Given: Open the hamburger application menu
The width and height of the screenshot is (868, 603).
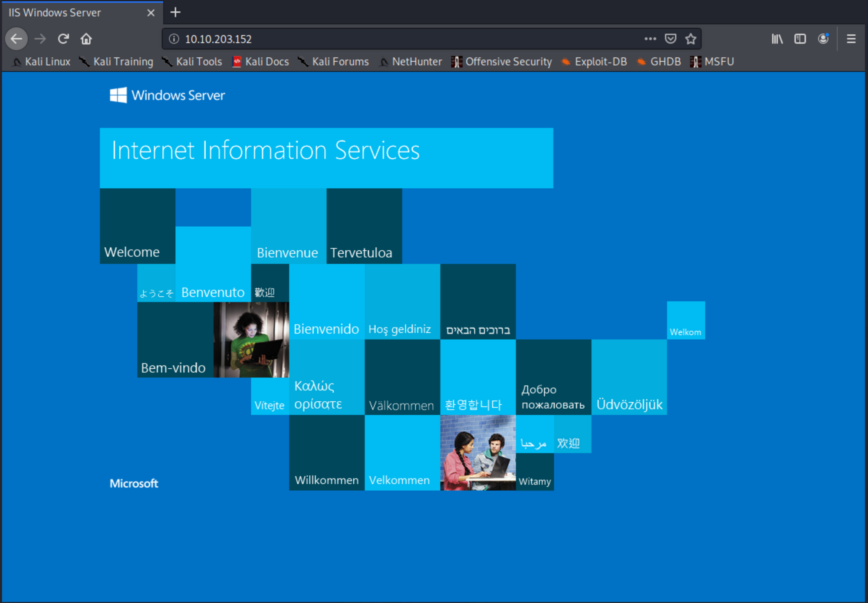Looking at the screenshot, I should 851,39.
